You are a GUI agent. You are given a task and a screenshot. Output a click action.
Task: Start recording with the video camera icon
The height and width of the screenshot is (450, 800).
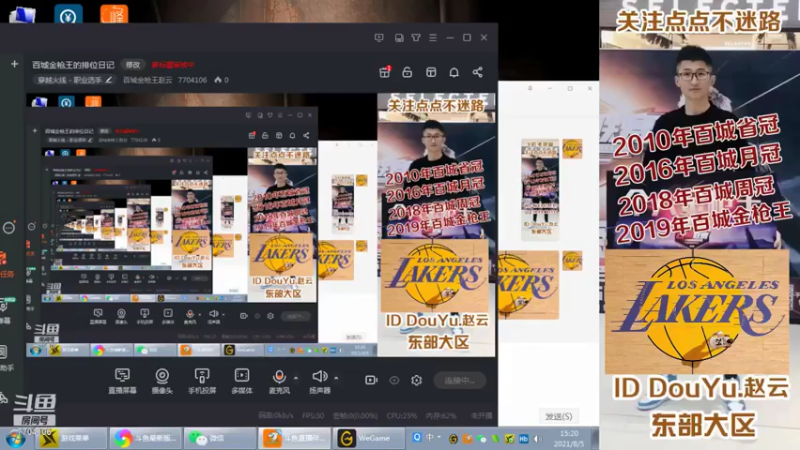(371, 380)
